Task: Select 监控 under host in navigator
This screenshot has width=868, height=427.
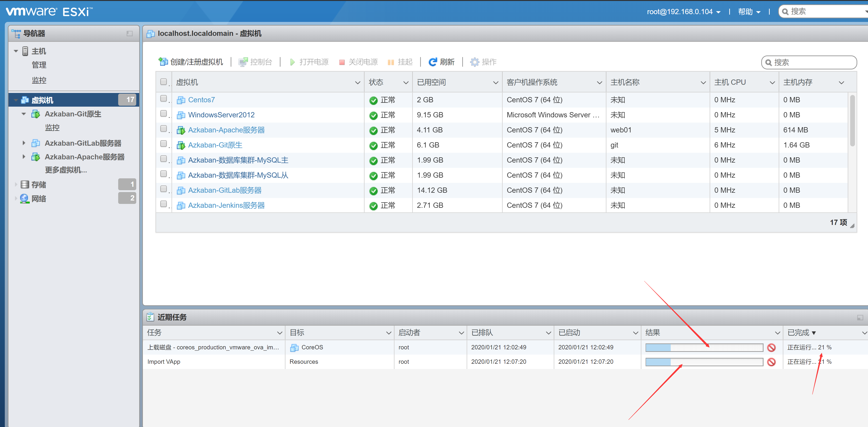Action: [x=39, y=80]
